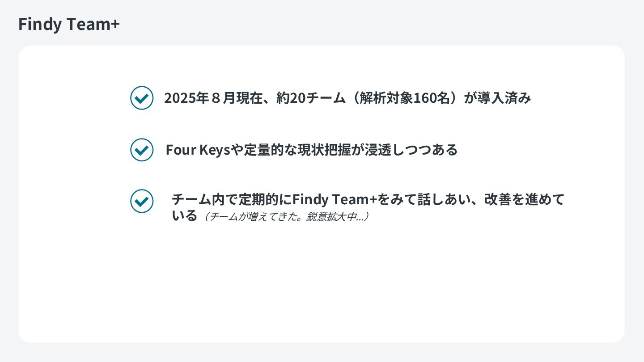Click the words が導入済み

click(497, 98)
